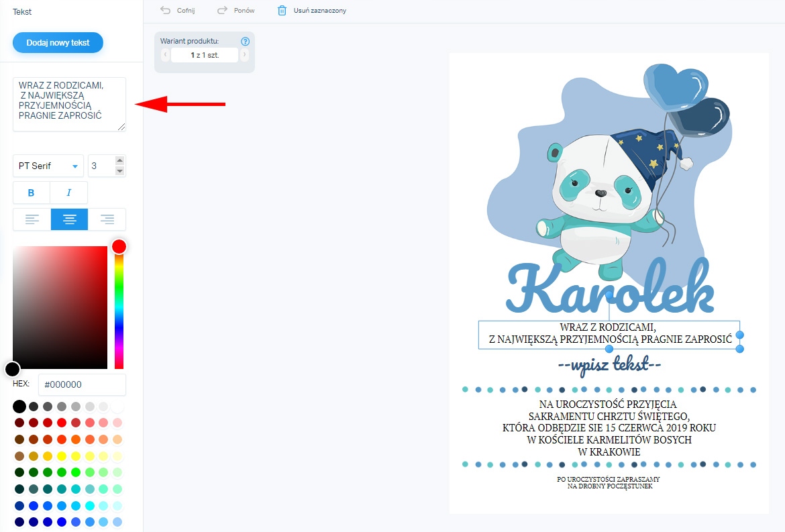The width and height of the screenshot is (785, 532).
Task: Pick the pure red color swatch
Action: pyautogui.click(x=62, y=423)
